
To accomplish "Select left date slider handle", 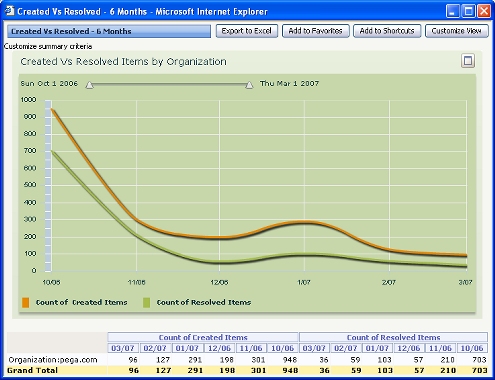I will 89,85.
